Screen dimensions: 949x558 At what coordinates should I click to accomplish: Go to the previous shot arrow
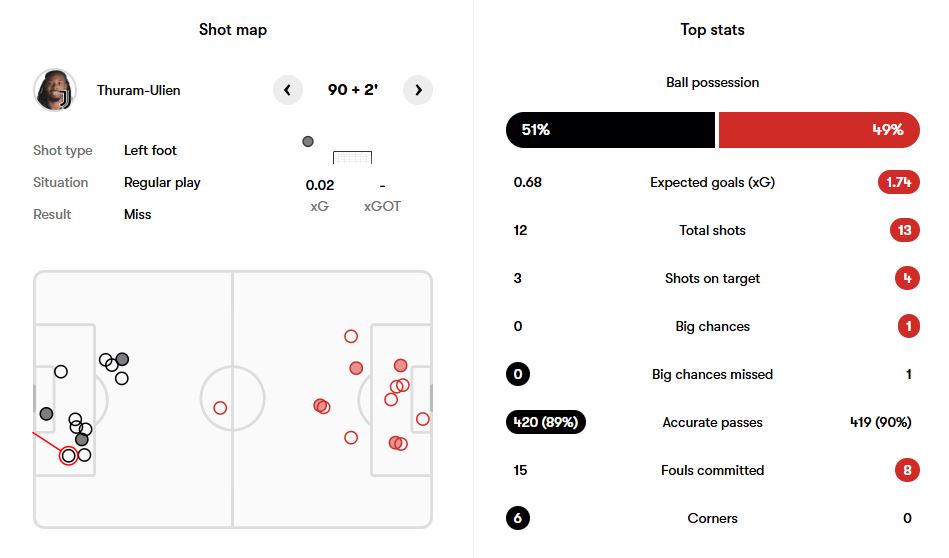[x=287, y=90]
